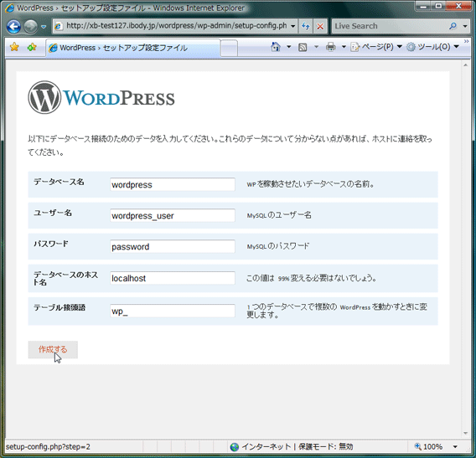Open a new blank tab
Screen dimensions: 476x458
[229, 49]
